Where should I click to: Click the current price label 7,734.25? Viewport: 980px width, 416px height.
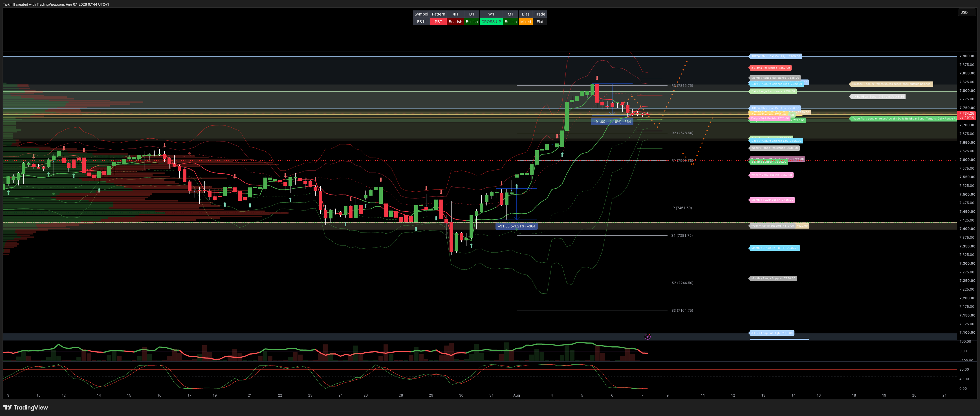(x=967, y=113)
